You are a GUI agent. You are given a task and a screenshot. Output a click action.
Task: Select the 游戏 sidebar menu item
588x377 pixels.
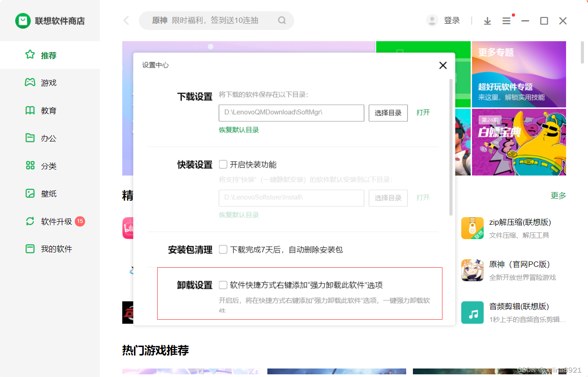point(50,82)
